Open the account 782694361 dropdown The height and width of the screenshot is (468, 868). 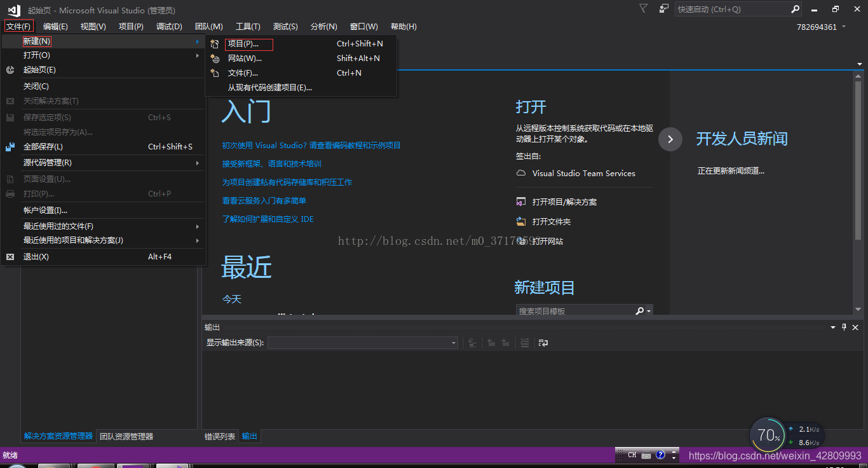tap(844, 27)
